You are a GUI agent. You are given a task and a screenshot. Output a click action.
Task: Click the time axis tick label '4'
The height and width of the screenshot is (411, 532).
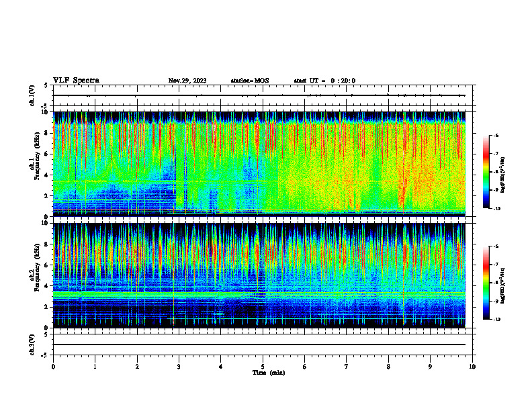[x=221, y=367]
